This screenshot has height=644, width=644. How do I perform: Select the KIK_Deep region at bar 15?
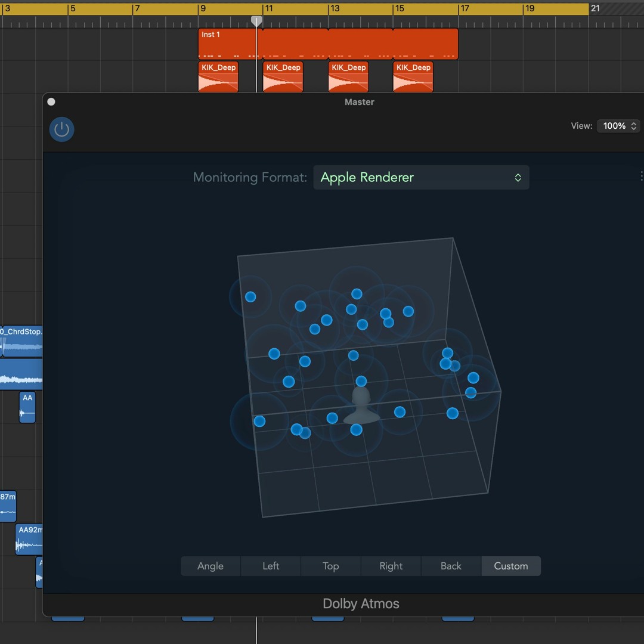point(413,77)
